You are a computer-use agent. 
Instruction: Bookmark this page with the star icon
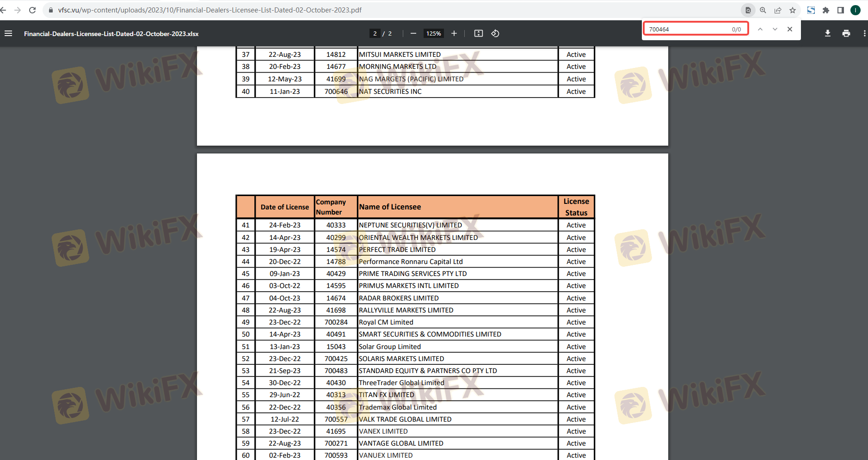793,10
